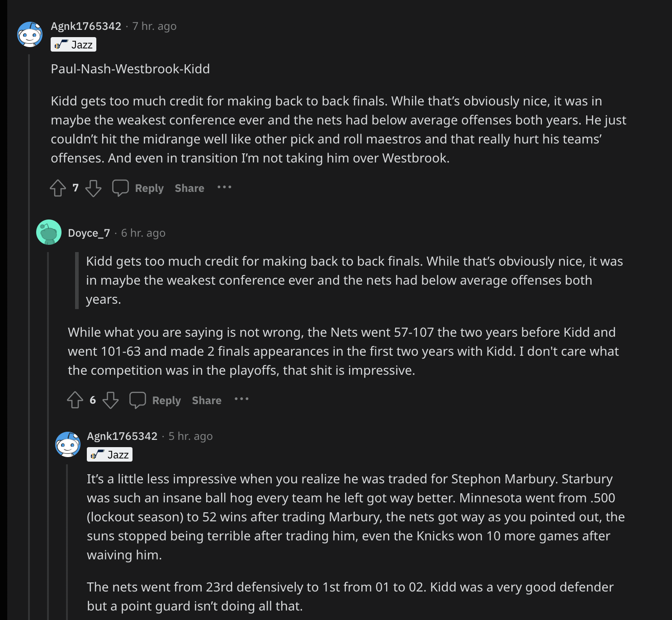Open more options on Doyce_7's comment

coord(241,399)
